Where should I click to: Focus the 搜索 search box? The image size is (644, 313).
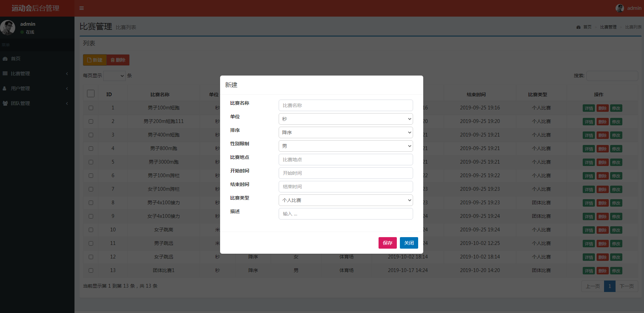coord(612,76)
